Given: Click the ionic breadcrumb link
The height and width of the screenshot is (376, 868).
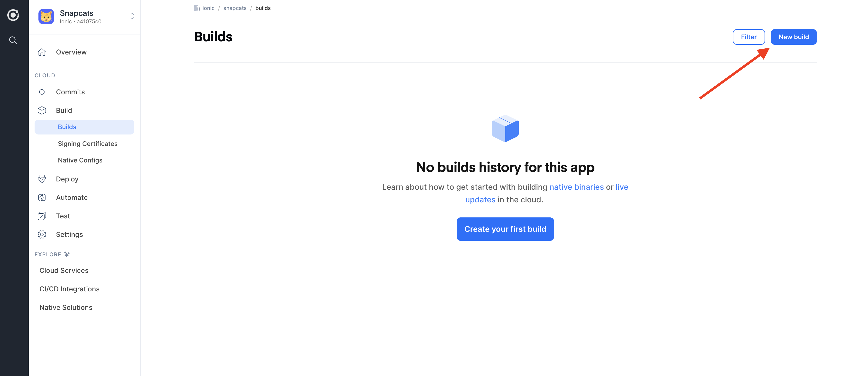Looking at the screenshot, I should [208, 8].
